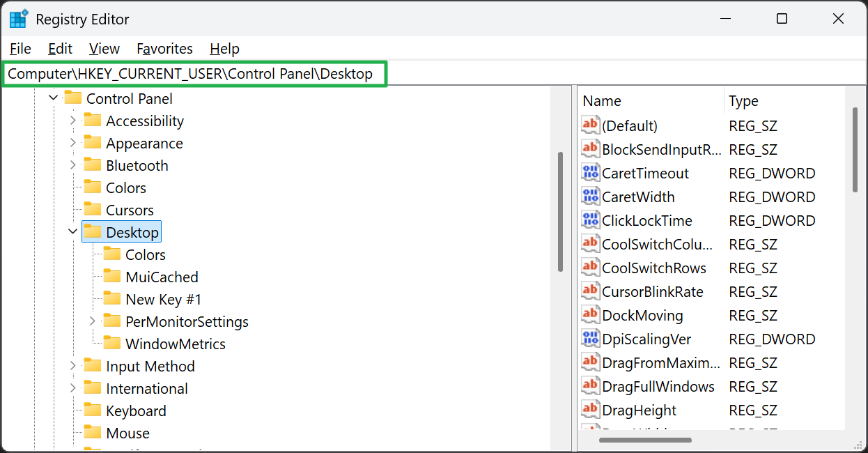This screenshot has height=453, width=868.
Task: Collapse the Control Panel tree node
Action: (x=54, y=98)
